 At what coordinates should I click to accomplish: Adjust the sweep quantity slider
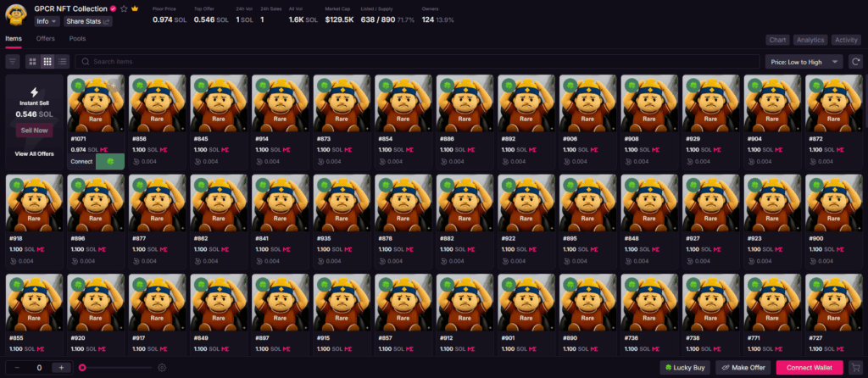click(x=83, y=368)
